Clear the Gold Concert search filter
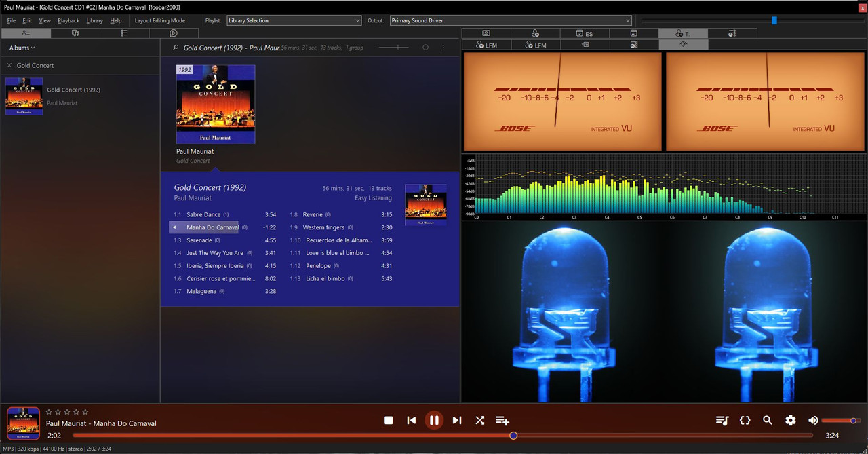Viewport: 868px width, 454px height. point(9,65)
